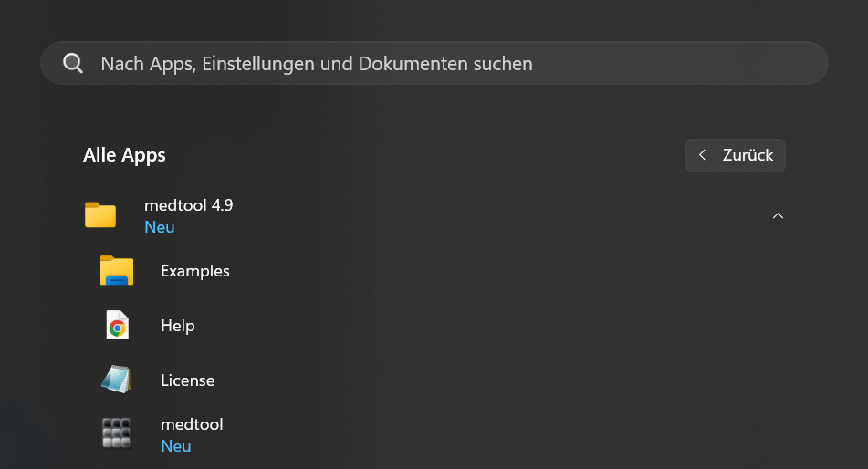This screenshot has height=469, width=868.
Task: Click the Zurück back button
Action: click(x=736, y=155)
